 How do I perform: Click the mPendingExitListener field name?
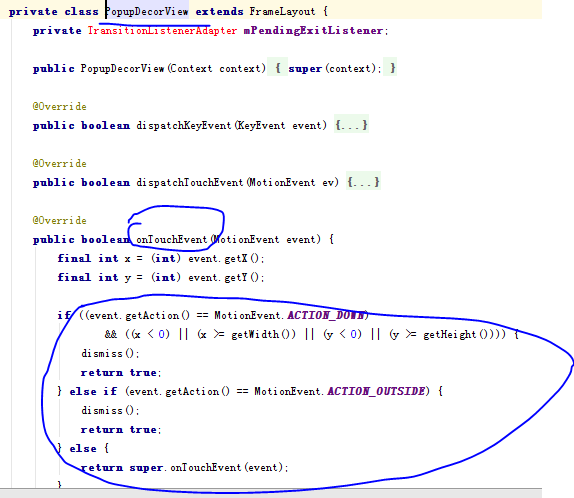point(313,31)
